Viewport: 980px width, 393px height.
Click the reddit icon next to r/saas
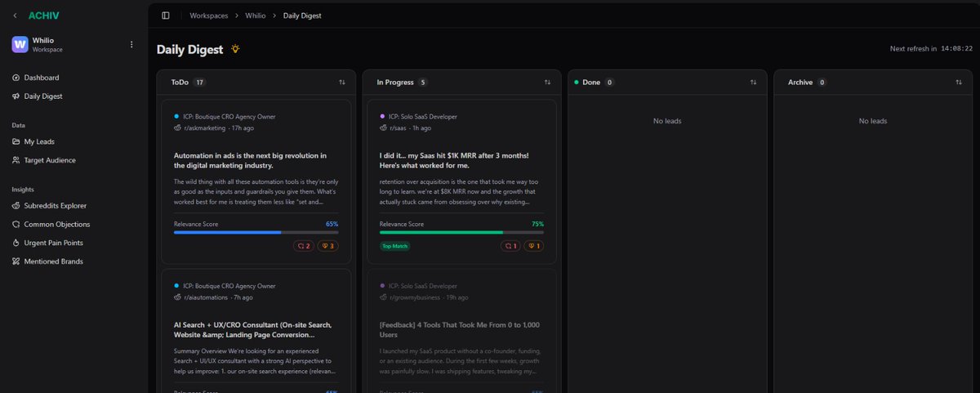(383, 128)
